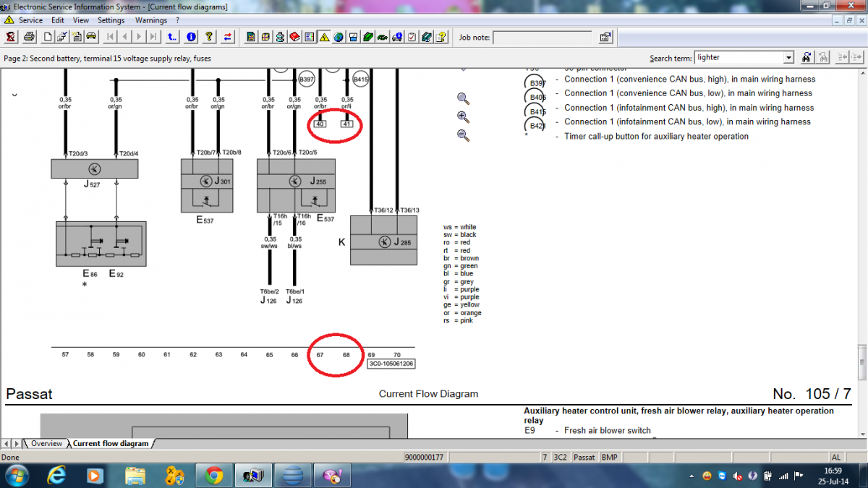Go to previous page arrow

pyautogui.click(x=125, y=37)
